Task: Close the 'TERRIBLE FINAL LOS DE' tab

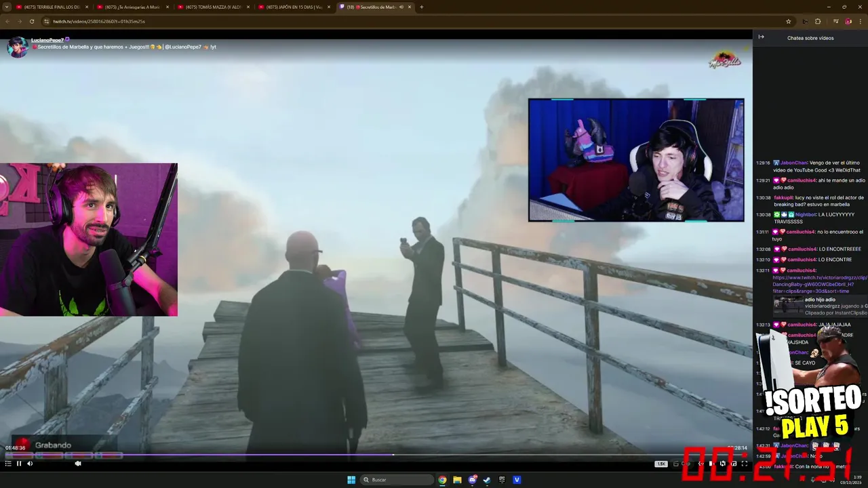Action: [x=87, y=7]
